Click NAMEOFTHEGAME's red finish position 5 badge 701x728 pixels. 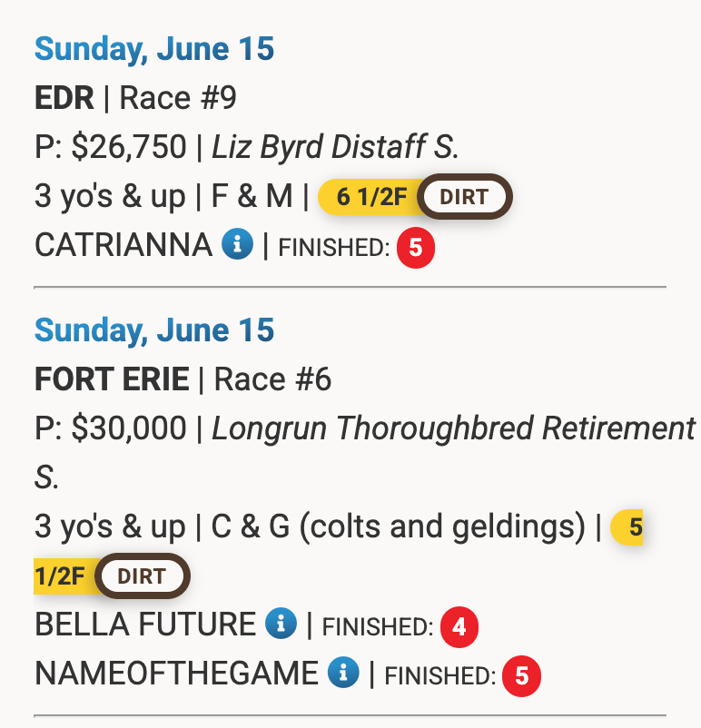522,676
